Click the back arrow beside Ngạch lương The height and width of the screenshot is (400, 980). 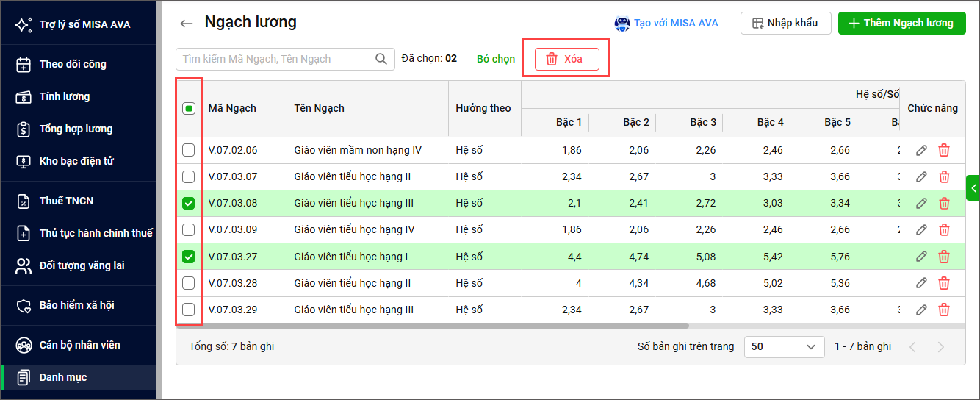186,24
